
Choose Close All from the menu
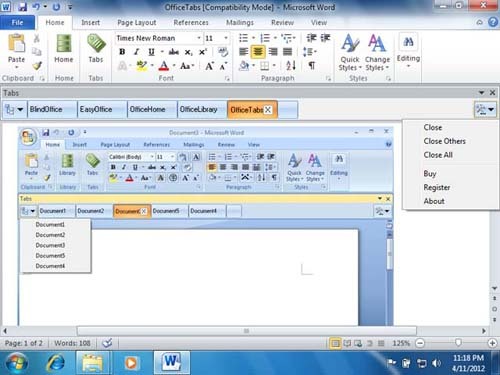438,155
